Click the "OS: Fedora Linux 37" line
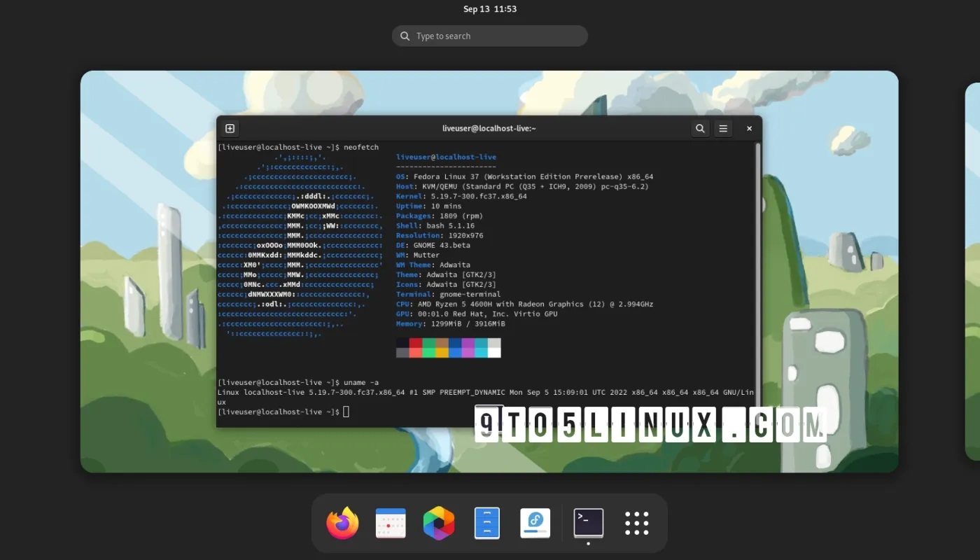This screenshot has width=980, height=560. [524, 176]
